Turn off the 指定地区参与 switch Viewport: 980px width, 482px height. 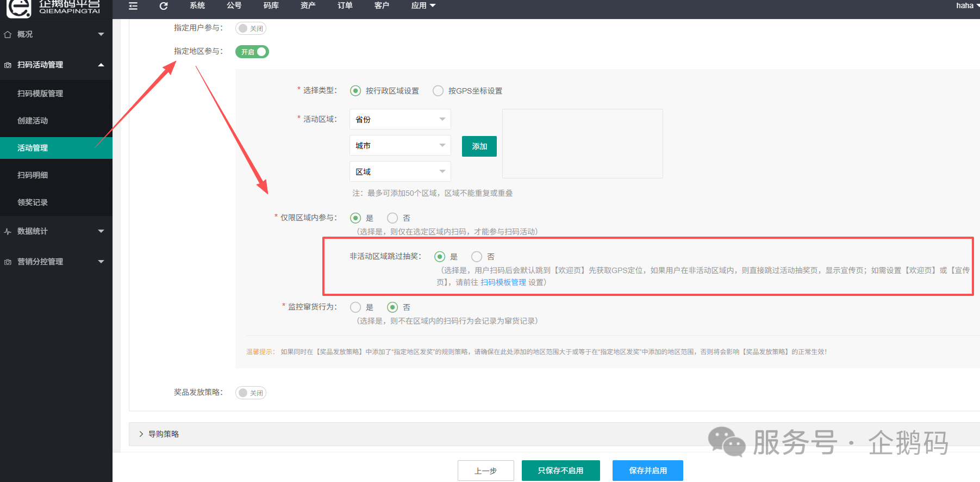pos(252,52)
